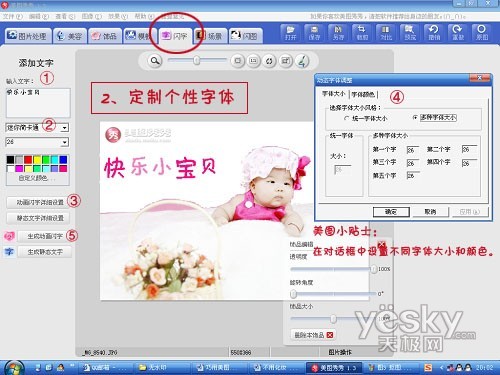
Task: Click the rotate round icon above canvas
Action: pos(269,61)
